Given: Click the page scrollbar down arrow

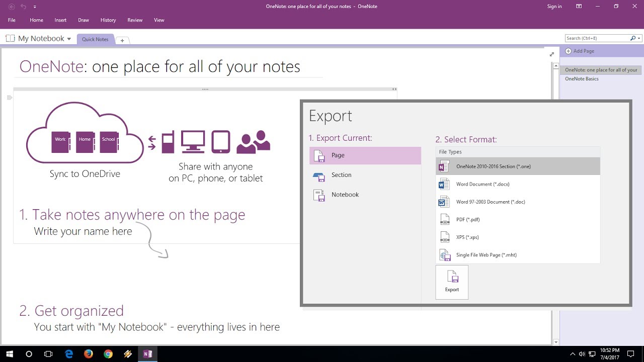Looking at the screenshot, I should (x=556, y=342).
